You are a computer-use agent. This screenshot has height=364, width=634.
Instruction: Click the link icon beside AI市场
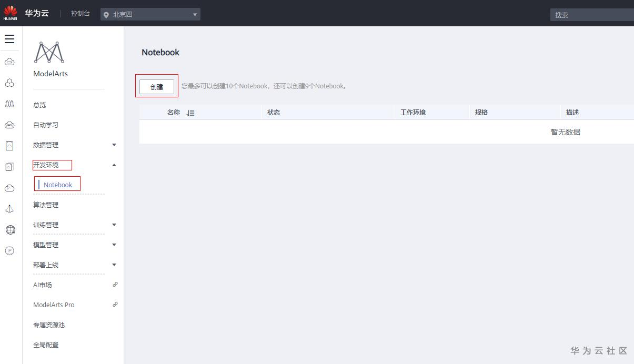115,285
